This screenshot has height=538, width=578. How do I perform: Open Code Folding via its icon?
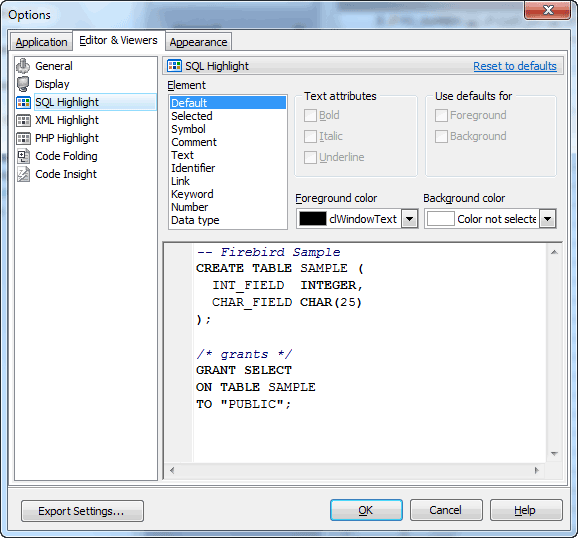[x=24, y=156]
